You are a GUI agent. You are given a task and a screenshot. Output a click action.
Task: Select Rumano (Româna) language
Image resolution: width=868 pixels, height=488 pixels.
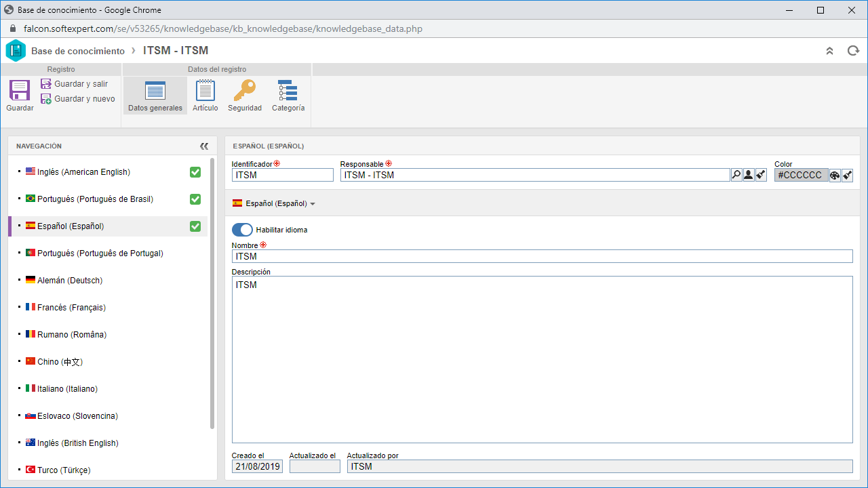[108, 335]
